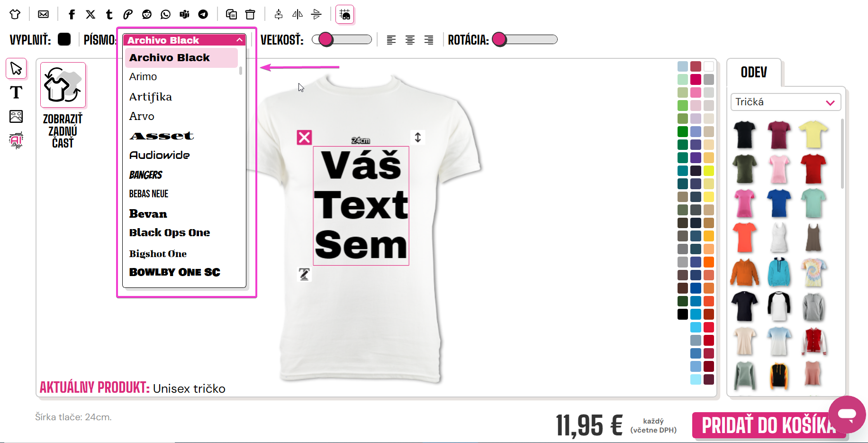Select the red t-shirt thumbnail

click(x=813, y=169)
